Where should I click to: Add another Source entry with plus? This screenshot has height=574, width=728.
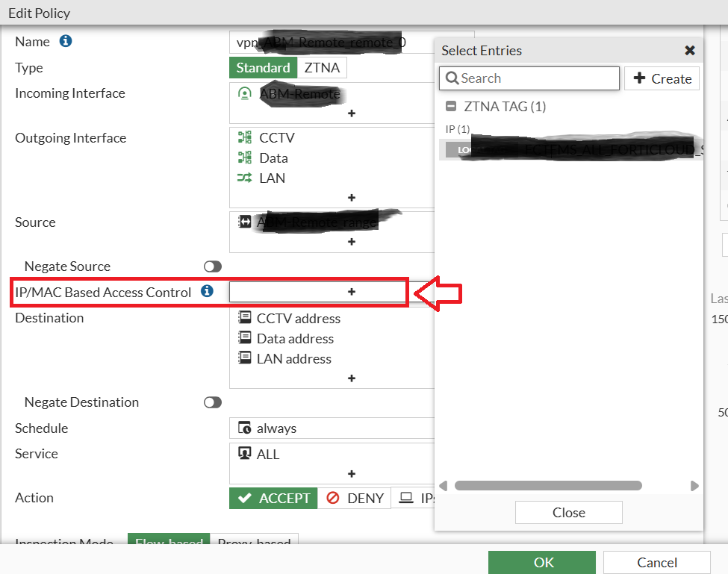point(352,242)
